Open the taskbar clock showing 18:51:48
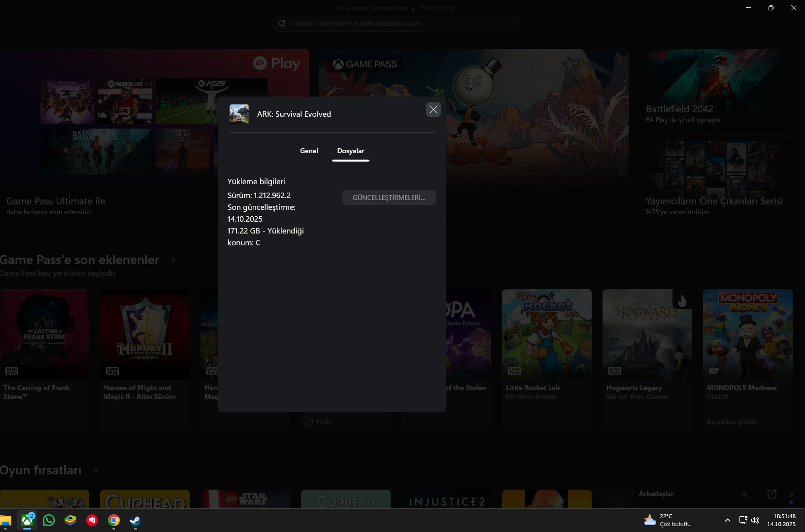 click(x=781, y=520)
